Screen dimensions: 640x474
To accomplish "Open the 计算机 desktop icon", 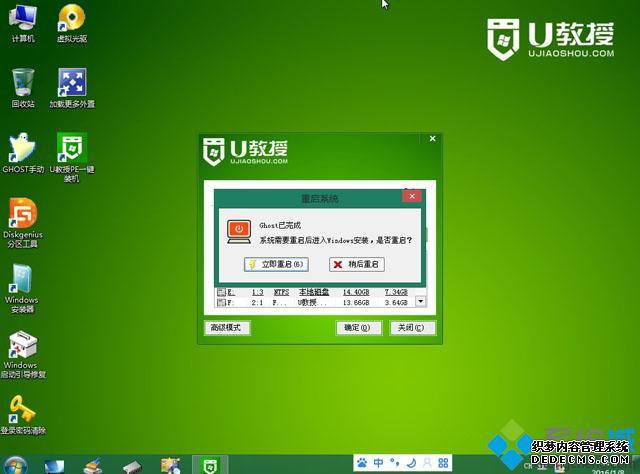I will pyautogui.click(x=23, y=22).
